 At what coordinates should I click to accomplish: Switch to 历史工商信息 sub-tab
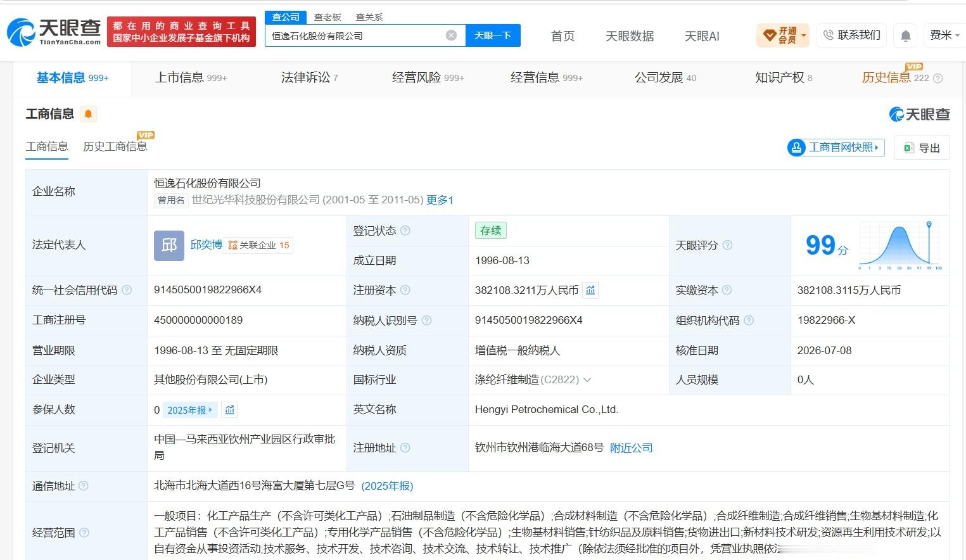click(115, 146)
